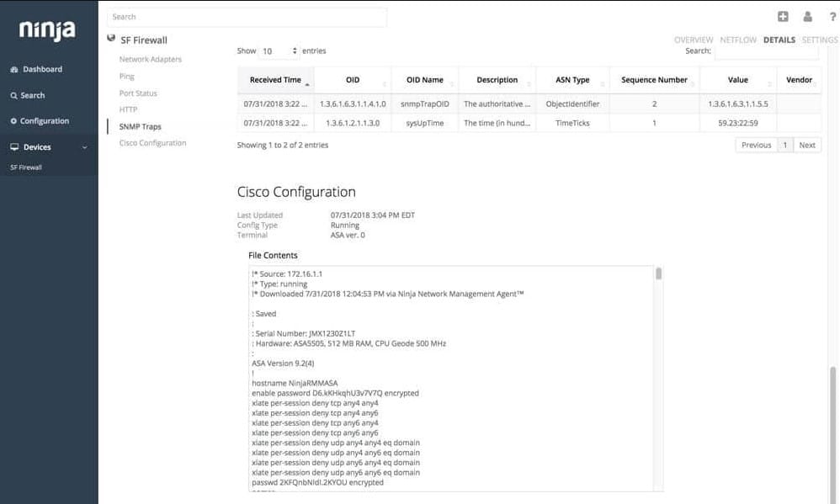
Task: Click 'Showing 1 to 2 of 2 entries'
Action: (282, 146)
